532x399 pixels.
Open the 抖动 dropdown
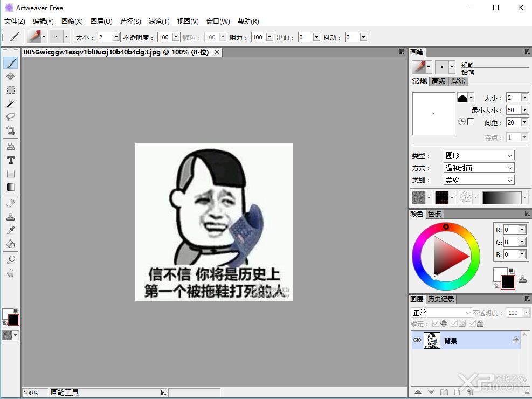pos(363,37)
